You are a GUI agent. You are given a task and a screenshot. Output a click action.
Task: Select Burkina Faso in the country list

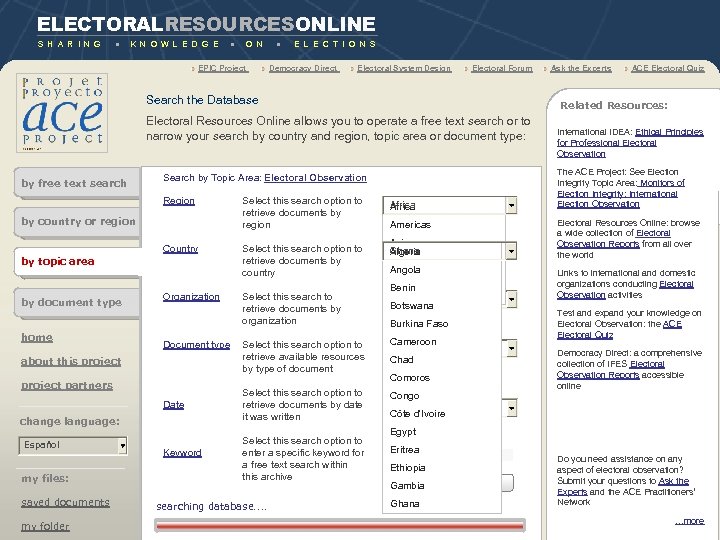[442, 324]
